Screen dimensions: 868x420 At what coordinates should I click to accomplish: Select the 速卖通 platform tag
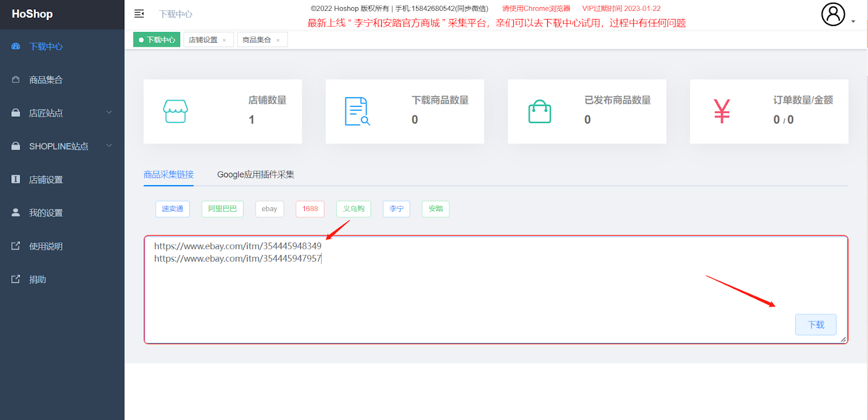point(173,209)
